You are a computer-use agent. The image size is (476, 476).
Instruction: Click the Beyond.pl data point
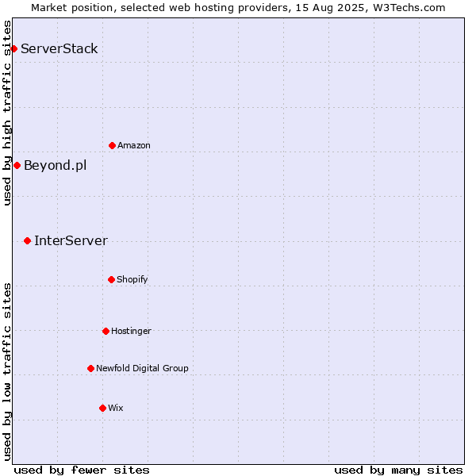17,166
